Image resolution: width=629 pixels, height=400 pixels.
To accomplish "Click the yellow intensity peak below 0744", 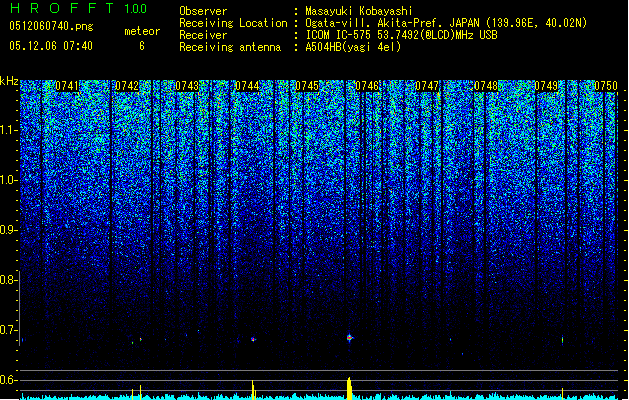I will (x=253, y=390).
